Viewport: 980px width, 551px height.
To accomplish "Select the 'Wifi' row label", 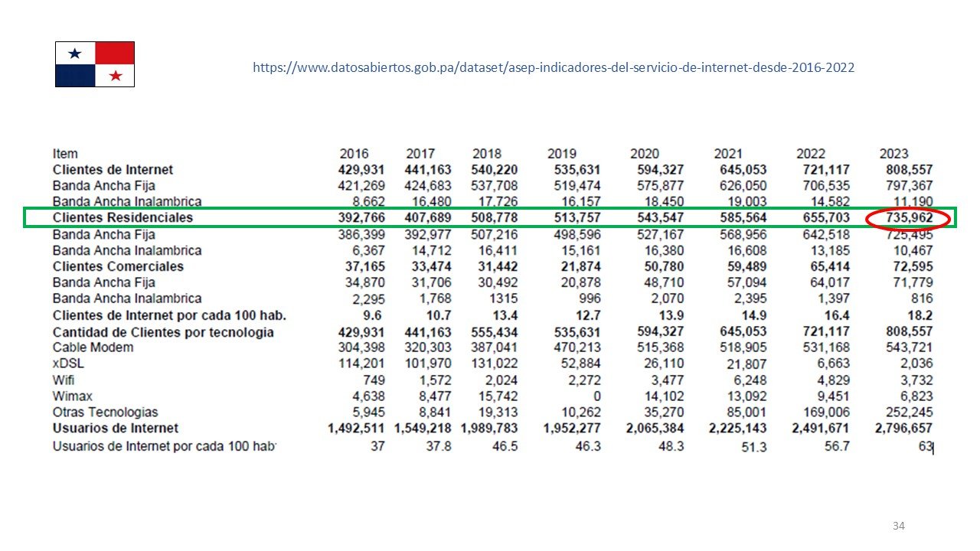I will click(x=64, y=380).
